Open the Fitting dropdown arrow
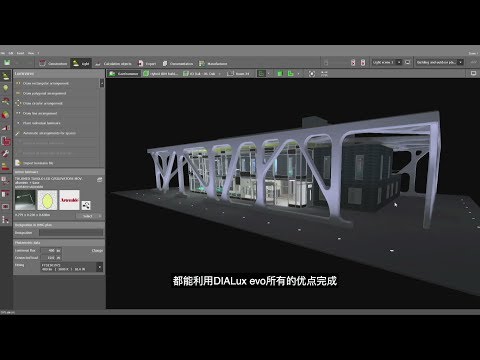The image size is (480, 360). click(x=100, y=267)
